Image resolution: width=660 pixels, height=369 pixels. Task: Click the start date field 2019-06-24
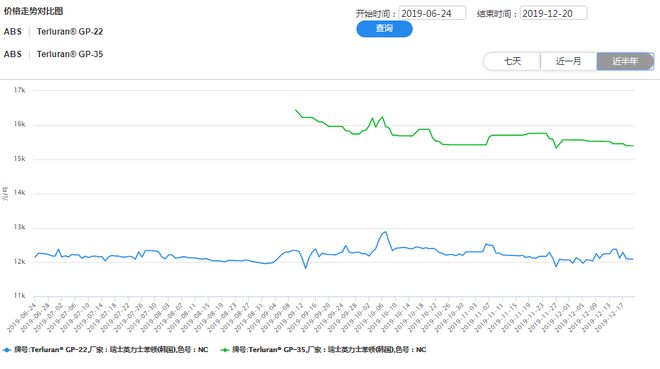coord(432,13)
